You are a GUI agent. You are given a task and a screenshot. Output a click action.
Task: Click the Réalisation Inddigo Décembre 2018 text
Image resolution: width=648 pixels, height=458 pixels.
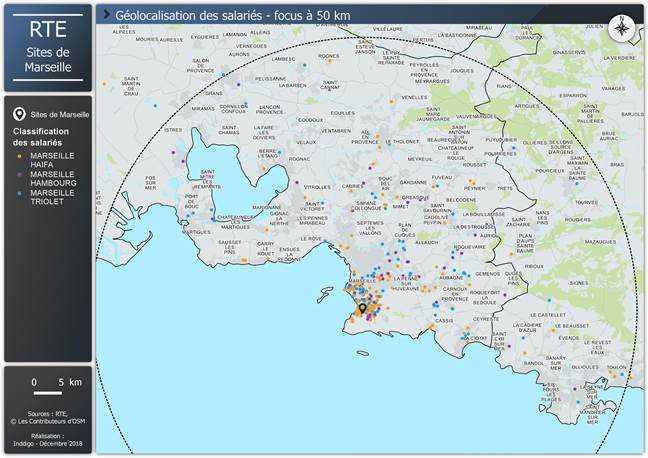(x=47, y=439)
